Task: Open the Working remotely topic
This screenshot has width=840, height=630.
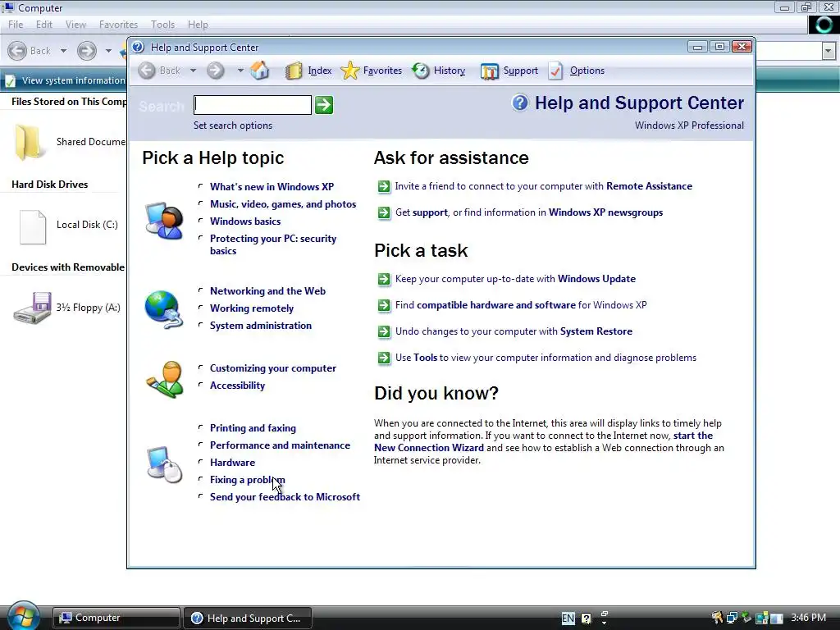Action: [252, 308]
